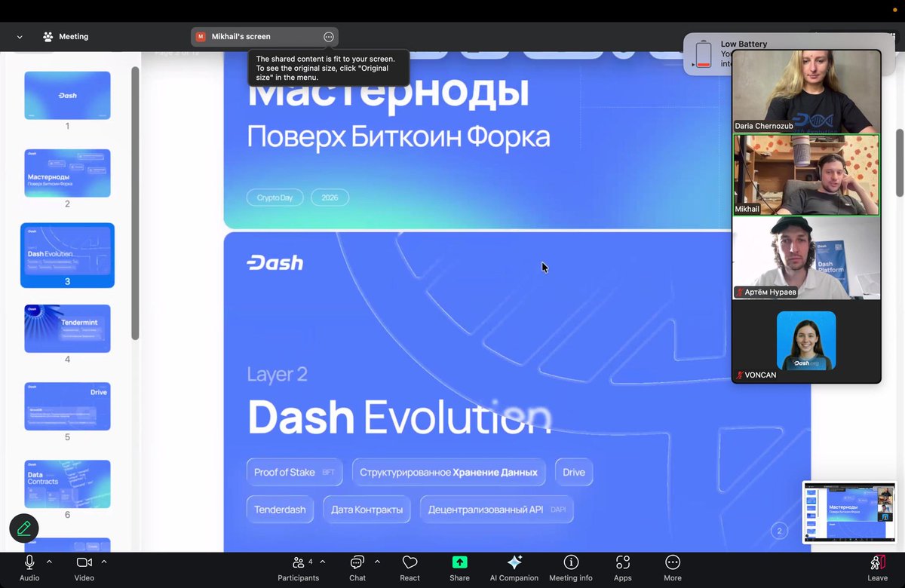Select slide 1 thumbnail with Dash logo
This screenshot has height=588, width=905.
pyautogui.click(x=67, y=95)
